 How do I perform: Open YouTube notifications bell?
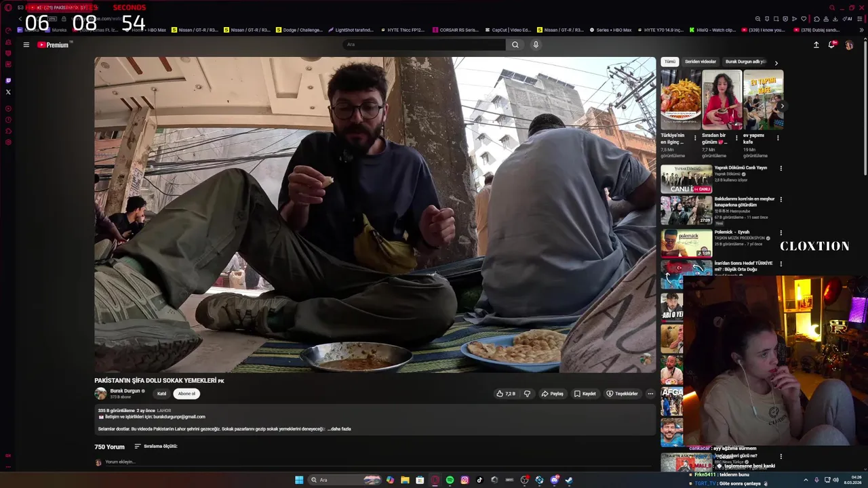tap(832, 45)
